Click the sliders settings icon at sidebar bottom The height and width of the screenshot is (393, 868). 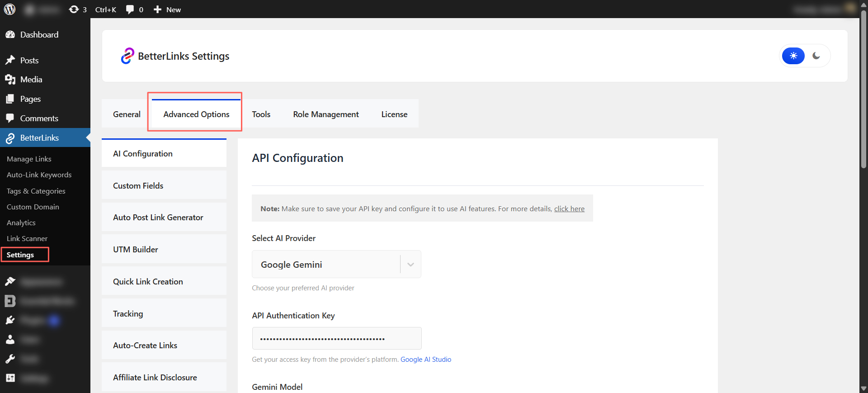[x=10, y=378]
